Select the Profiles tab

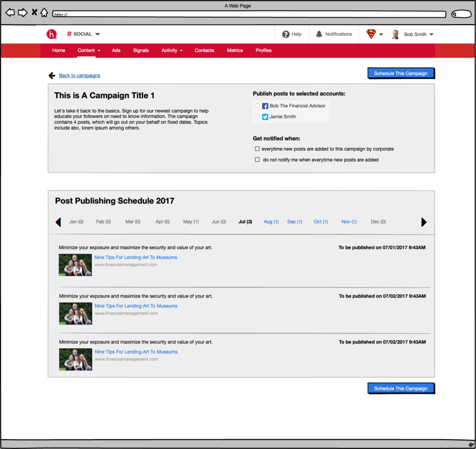click(x=264, y=50)
